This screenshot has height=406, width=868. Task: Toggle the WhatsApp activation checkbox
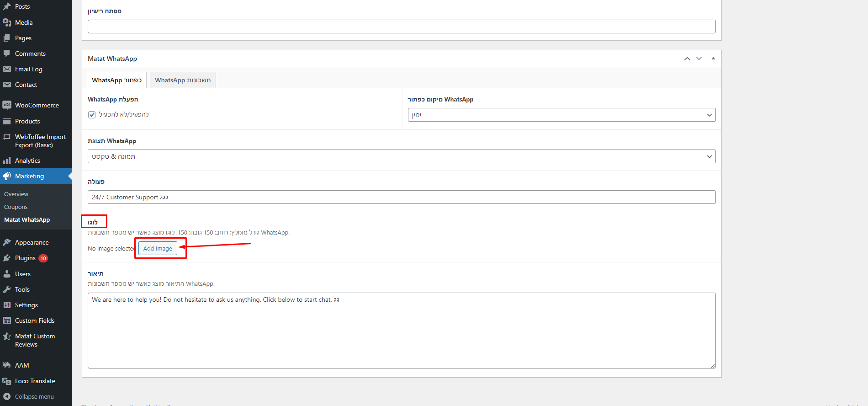[x=92, y=115]
